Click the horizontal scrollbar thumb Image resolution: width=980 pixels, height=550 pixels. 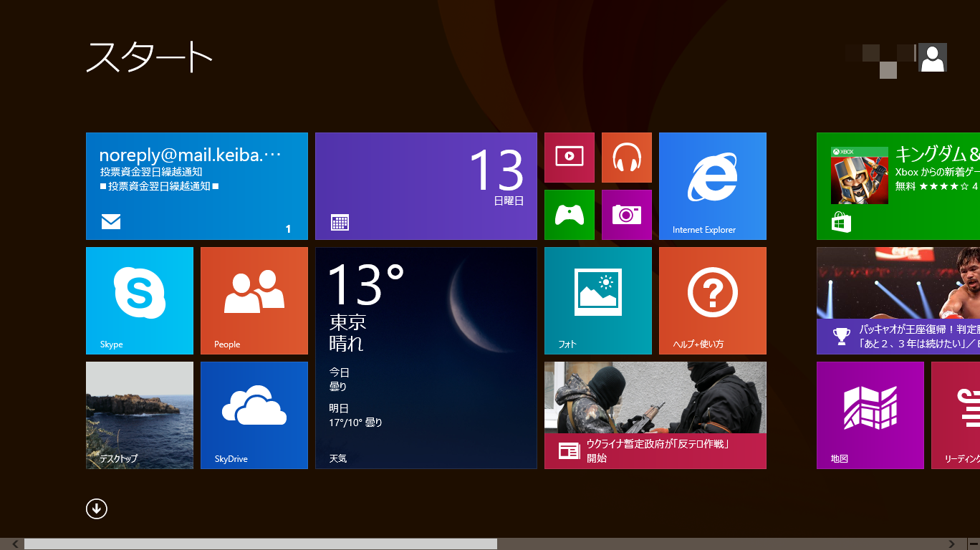261,544
